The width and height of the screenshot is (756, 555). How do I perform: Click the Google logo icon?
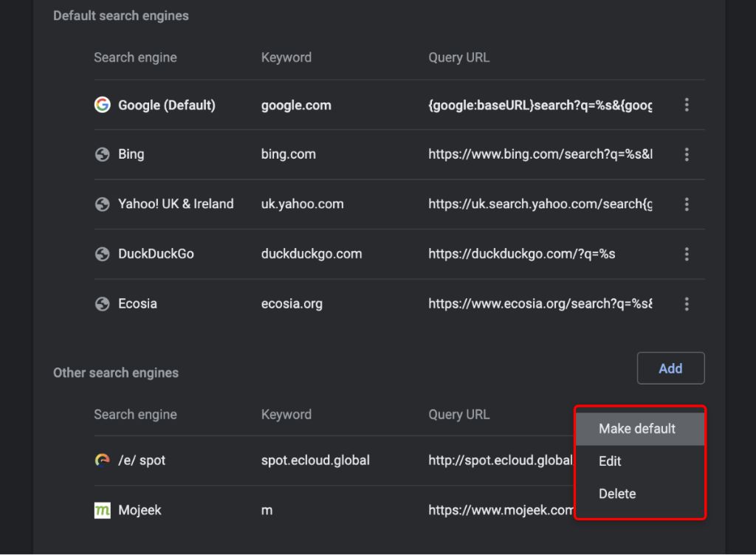[102, 105]
